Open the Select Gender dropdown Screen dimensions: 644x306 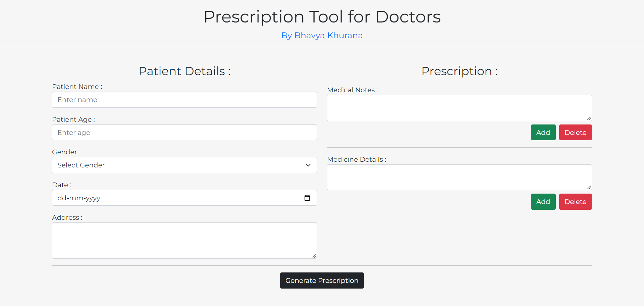click(x=184, y=165)
